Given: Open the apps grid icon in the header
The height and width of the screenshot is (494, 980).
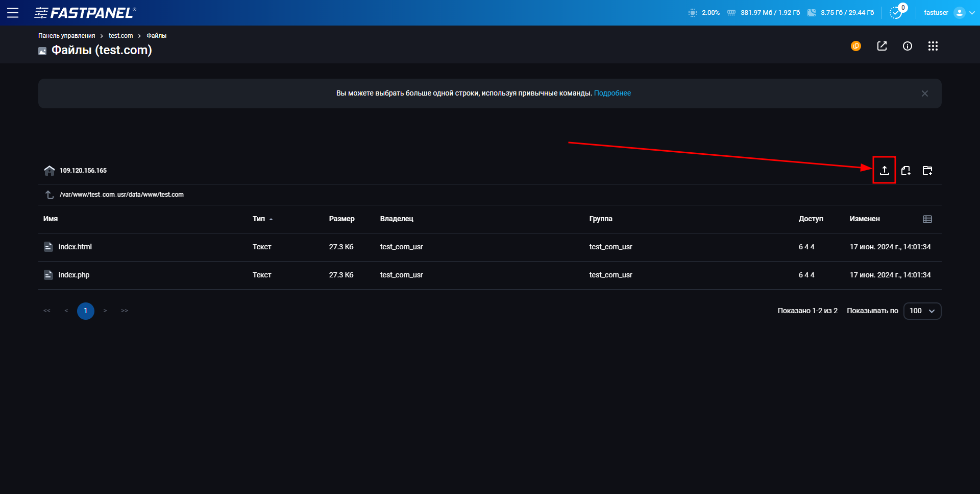Looking at the screenshot, I should [x=933, y=46].
